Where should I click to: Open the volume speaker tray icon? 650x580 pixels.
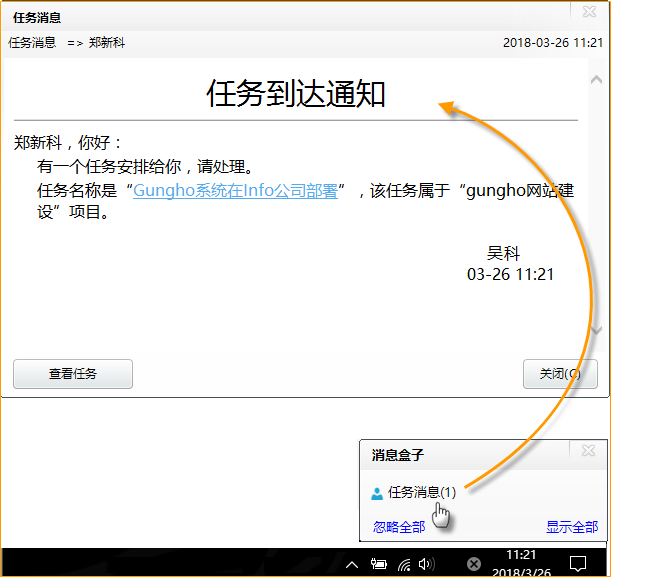[x=427, y=564]
